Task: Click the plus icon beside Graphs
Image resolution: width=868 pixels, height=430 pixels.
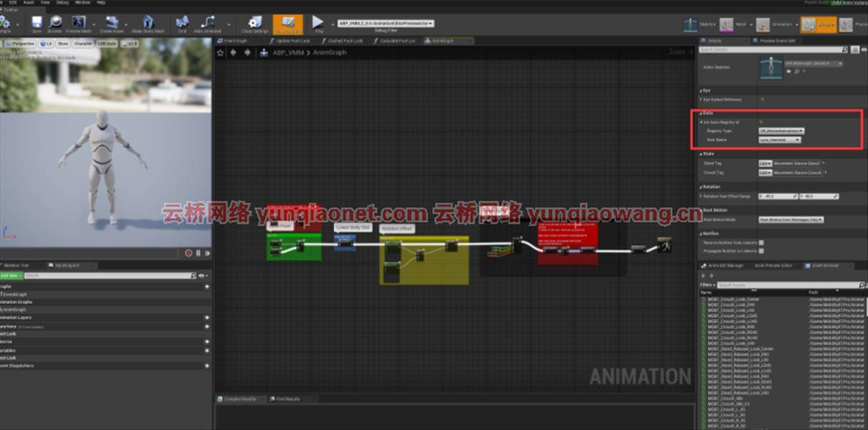Action: tap(207, 287)
